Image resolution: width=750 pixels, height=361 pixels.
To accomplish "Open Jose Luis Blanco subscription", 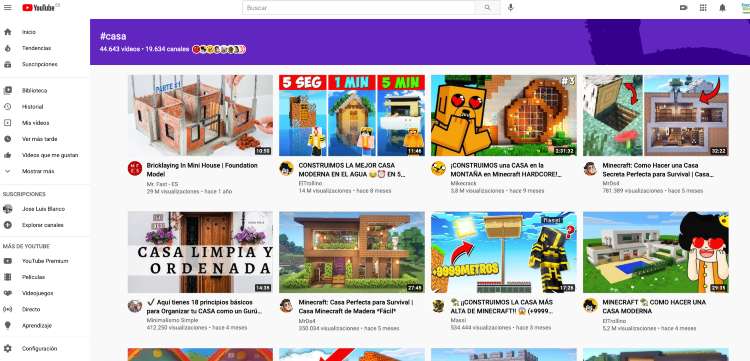I will tap(43, 209).
